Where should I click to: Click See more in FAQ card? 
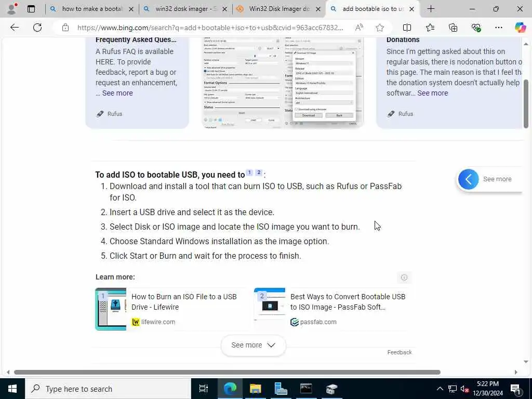coord(117,93)
